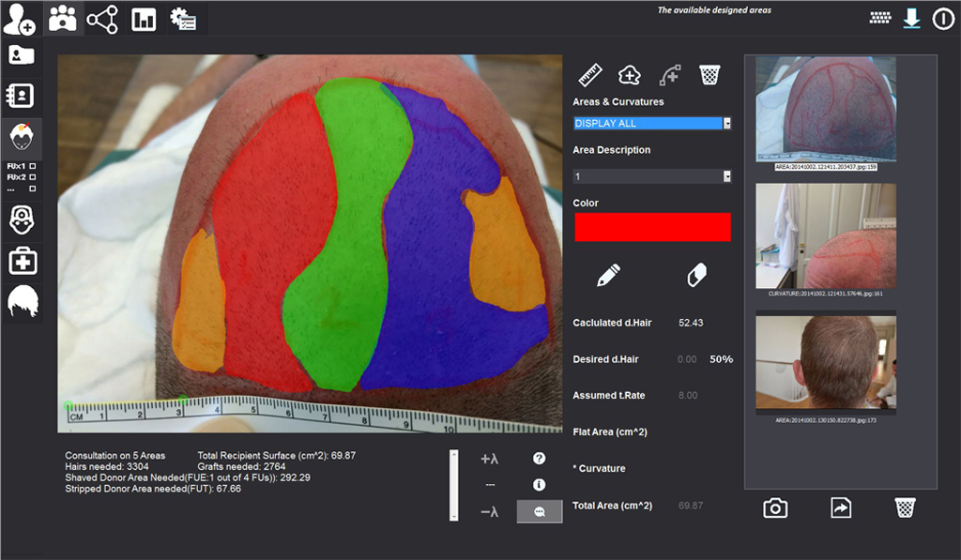This screenshot has width=961, height=560.
Task: Add a new area with cloud-plus icon
Action: (630, 75)
